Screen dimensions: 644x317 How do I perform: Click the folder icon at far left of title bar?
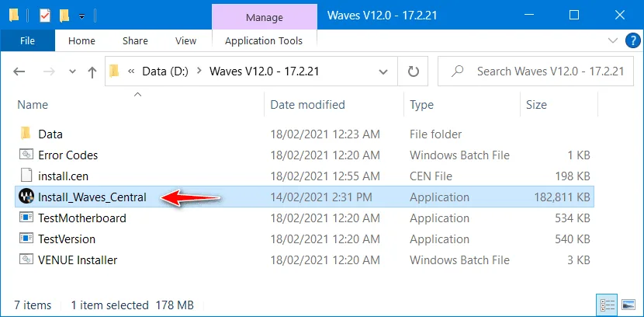tap(13, 16)
